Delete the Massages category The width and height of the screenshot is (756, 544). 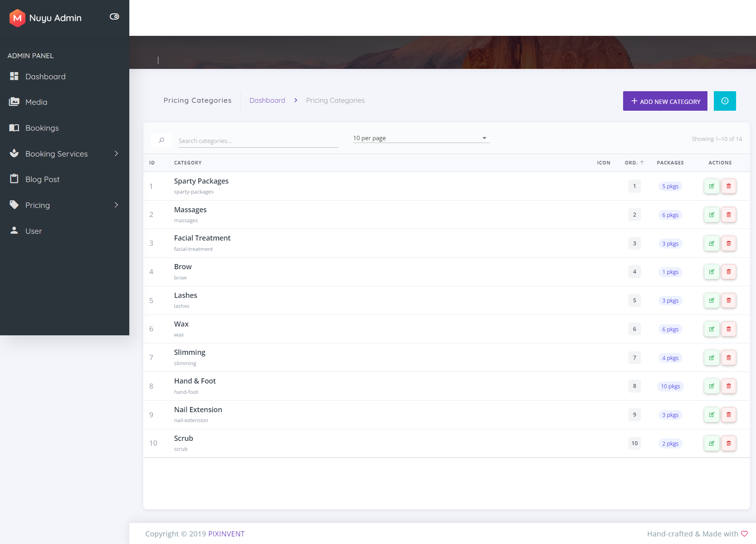tap(729, 215)
